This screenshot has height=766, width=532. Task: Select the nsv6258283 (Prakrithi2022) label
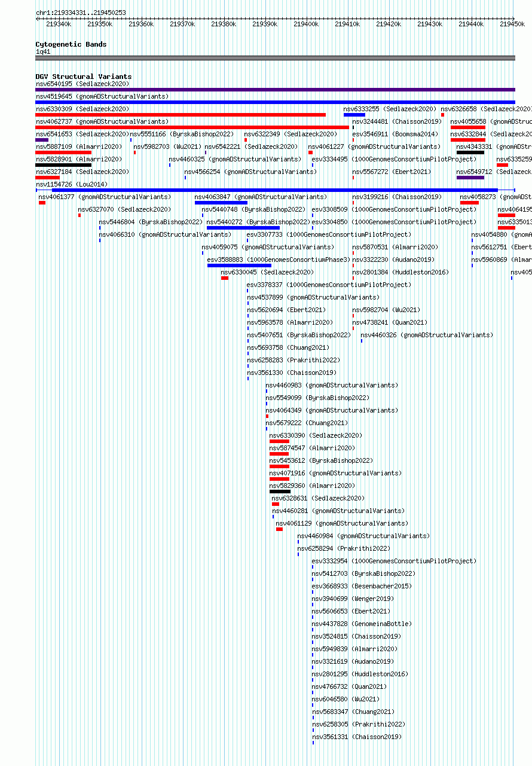pos(293,360)
